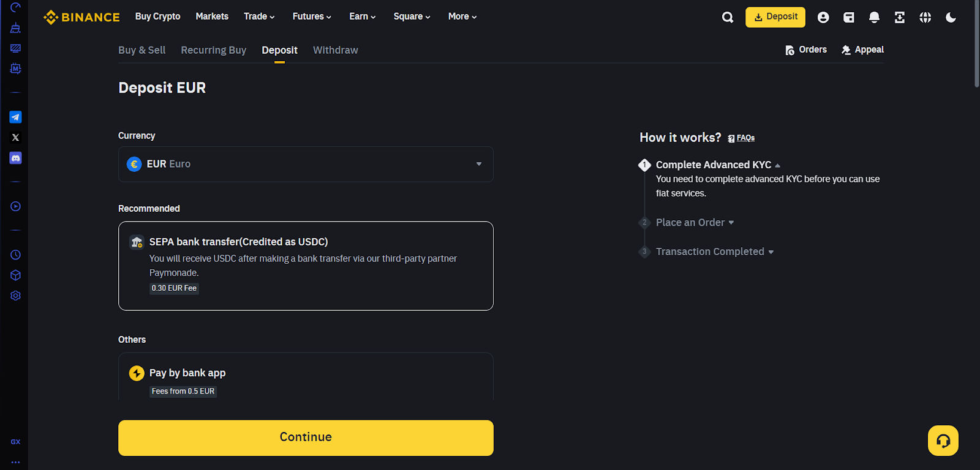Screen dimensions: 980x470
Task: Open Binance search magnifier
Action: click(727, 17)
